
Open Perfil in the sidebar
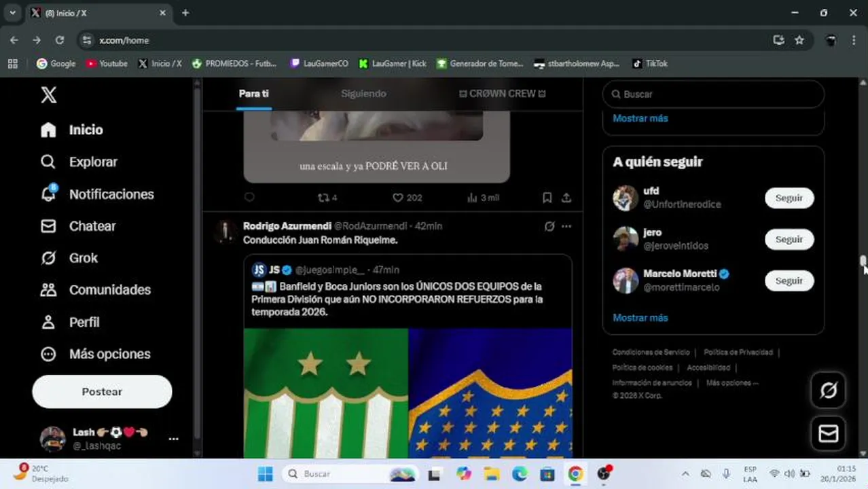click(x=70, y=322)
